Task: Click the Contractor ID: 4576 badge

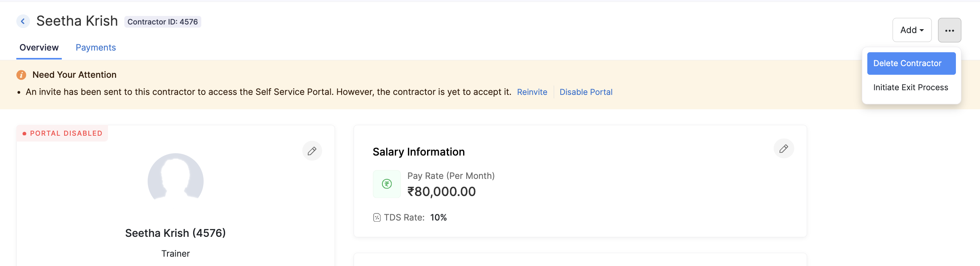Action: (x=163, y=22)
